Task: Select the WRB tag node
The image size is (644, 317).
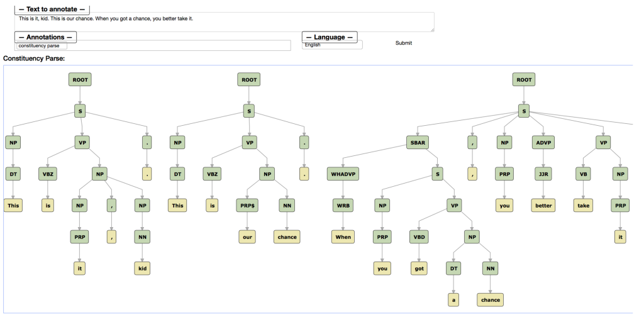Action: [x=341, y=205]
